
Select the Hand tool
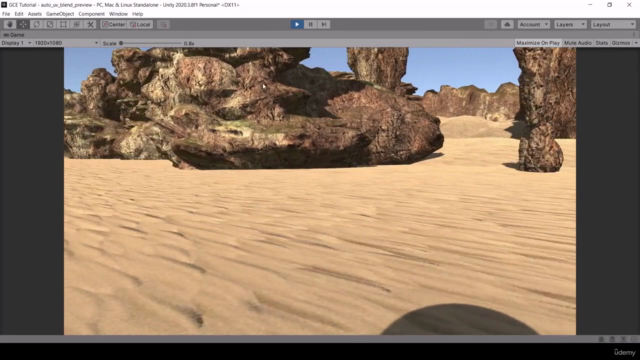tap(10, 24)
